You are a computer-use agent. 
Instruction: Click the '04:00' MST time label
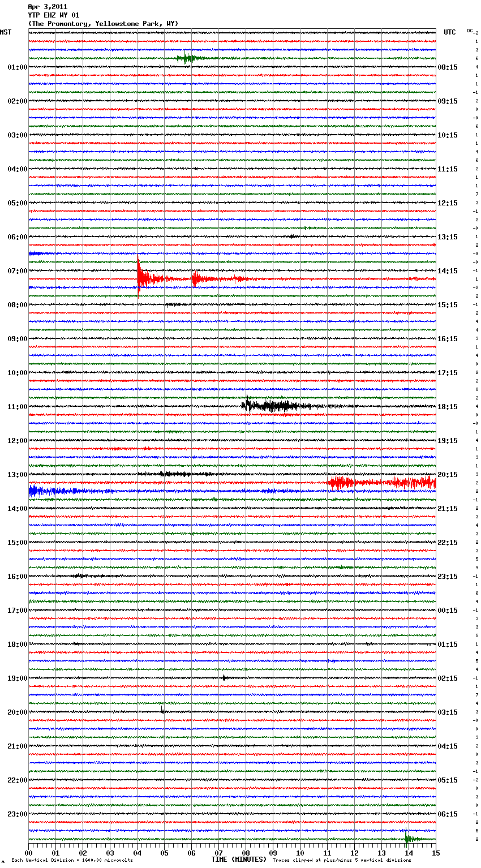[18, 169]
